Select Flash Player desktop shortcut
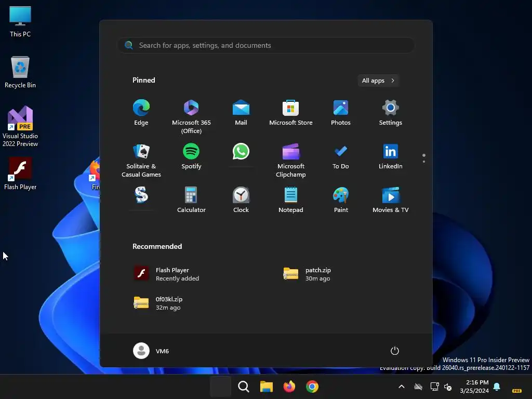Viewport: 532px width, 399px height. [x=20, y=174]
